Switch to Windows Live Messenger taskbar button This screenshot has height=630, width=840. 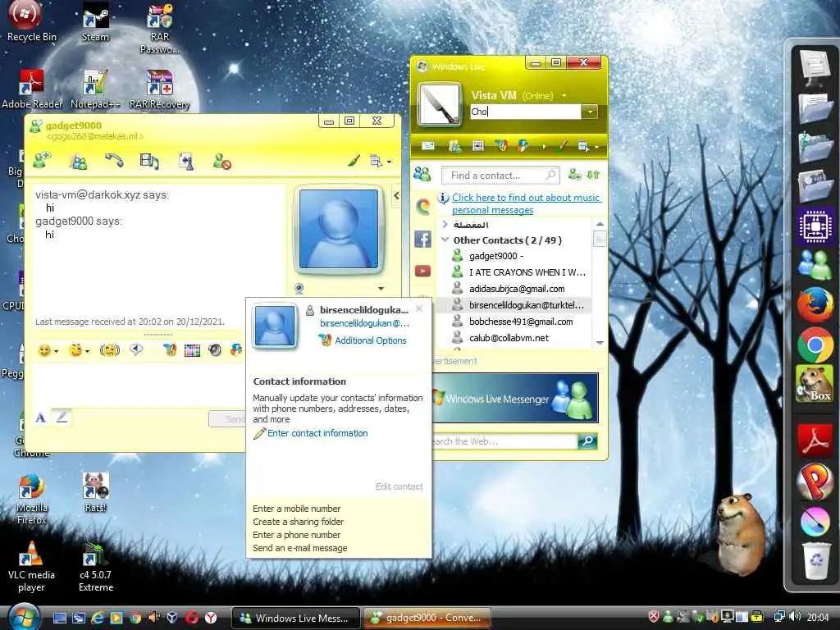pyautogui.click(x=295, y=619)
